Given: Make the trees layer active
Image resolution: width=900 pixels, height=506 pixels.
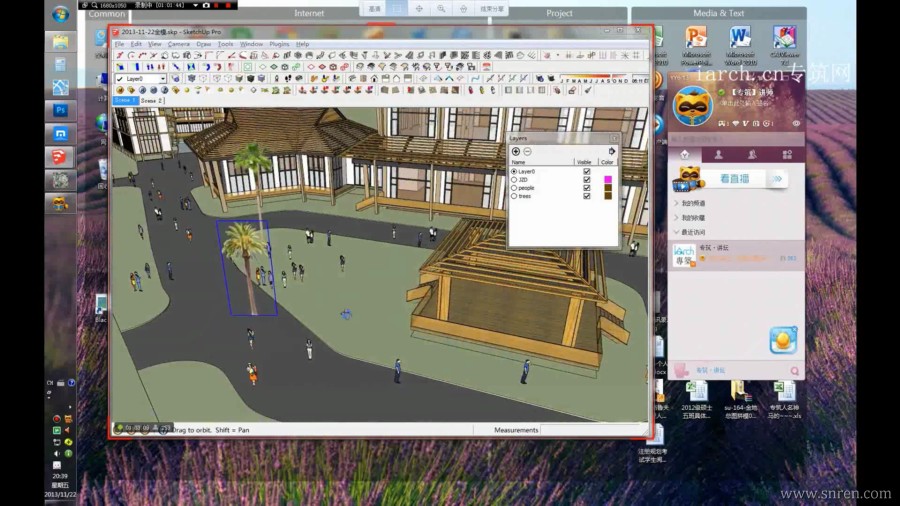Looking at the screenshot, I should click(514, 196).
